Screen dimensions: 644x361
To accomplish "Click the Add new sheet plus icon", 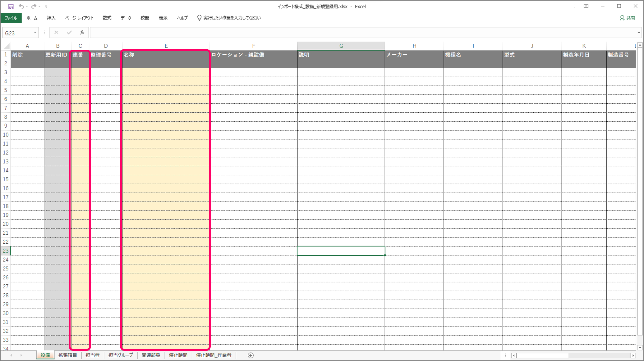I will [251, 355].
